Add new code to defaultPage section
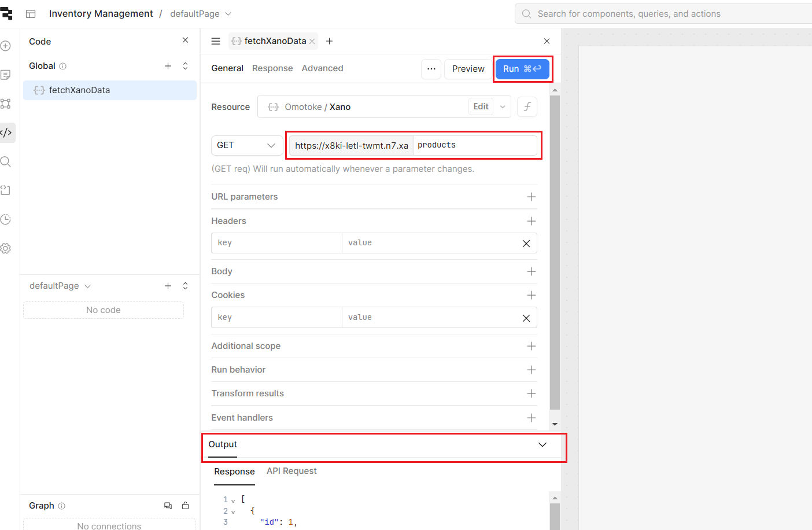Viewport: 812px width, 530px height. pyautogui.click(x=168, y=286)
